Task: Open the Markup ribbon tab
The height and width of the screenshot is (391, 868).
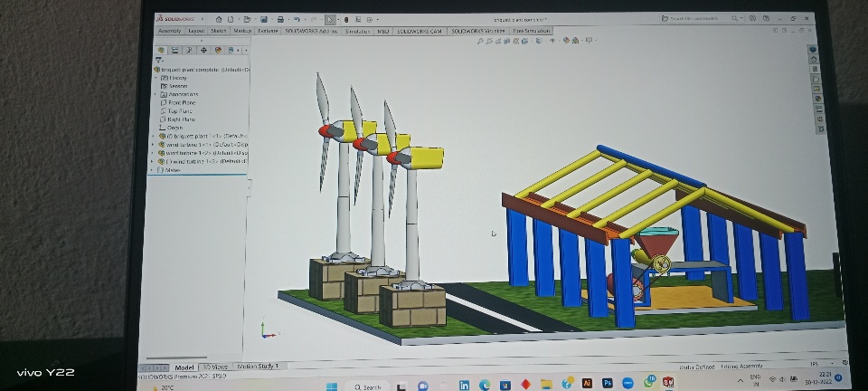Action: pyautogui.click(x=242, y=31)
